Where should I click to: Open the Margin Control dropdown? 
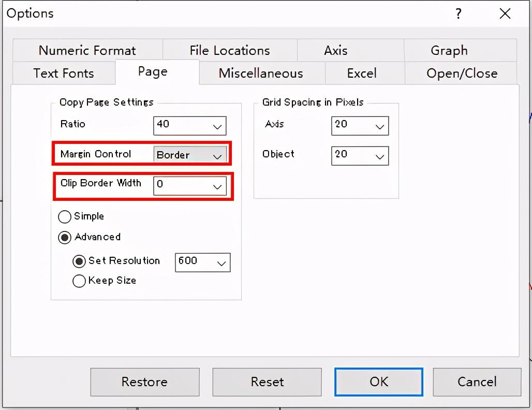190,155
